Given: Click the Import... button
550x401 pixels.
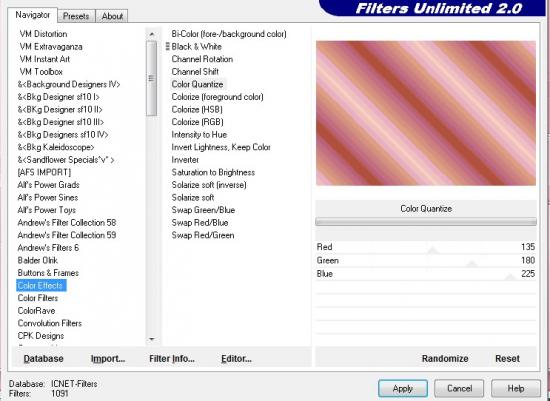Looking at the screenshot, I should point(108,359).
